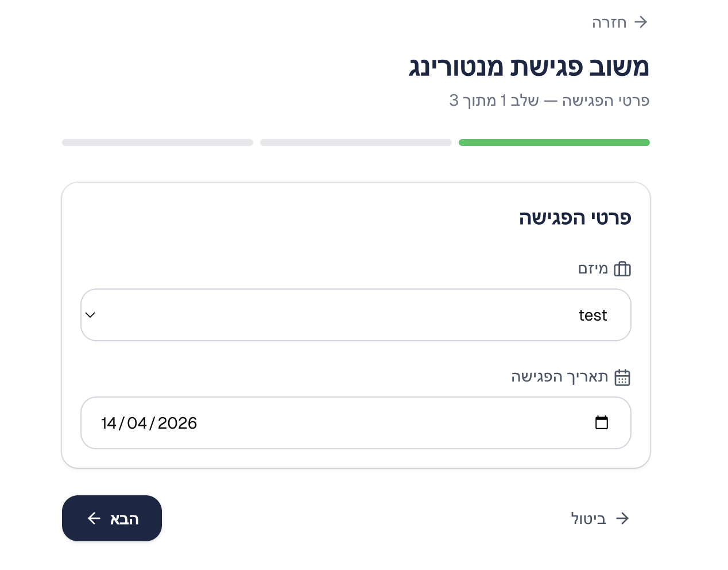
Task: Click the green step progress bar
Action: 554,142
